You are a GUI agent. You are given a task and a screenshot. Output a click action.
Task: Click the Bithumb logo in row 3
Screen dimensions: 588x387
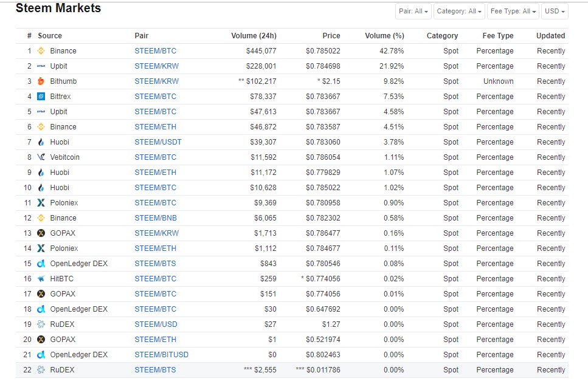point(41,81)
